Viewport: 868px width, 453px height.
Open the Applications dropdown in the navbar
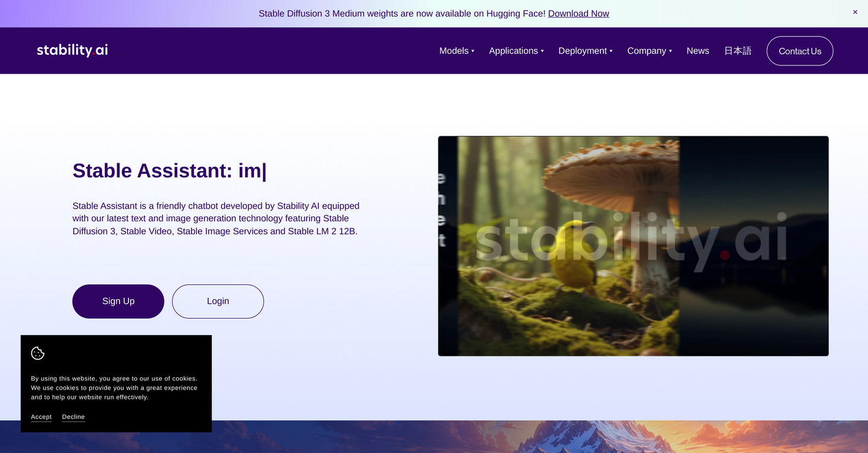pyautogui.click(x=516, y=51)
